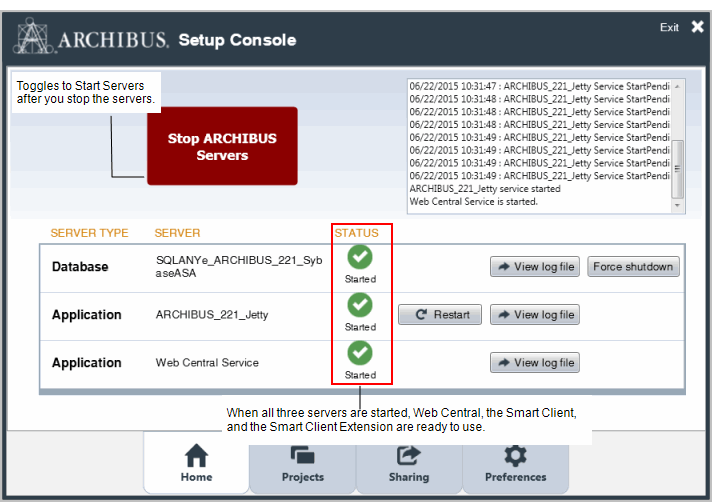Viewport: 712px width, 502px height.
Task: Click the Preferences gear icon
Action: tap(515, 455)
